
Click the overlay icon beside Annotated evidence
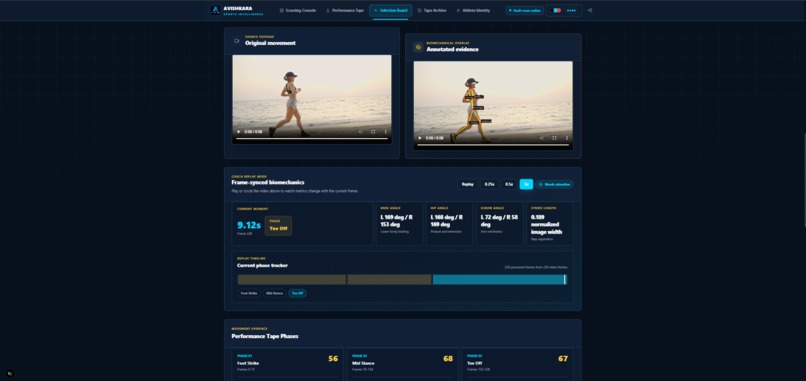coord(418,47)
